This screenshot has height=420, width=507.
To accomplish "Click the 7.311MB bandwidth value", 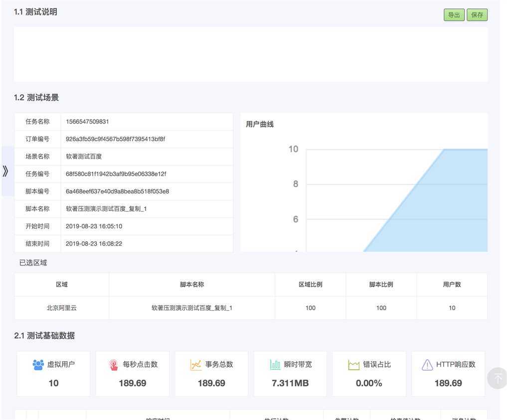I will tap(290, 384).
